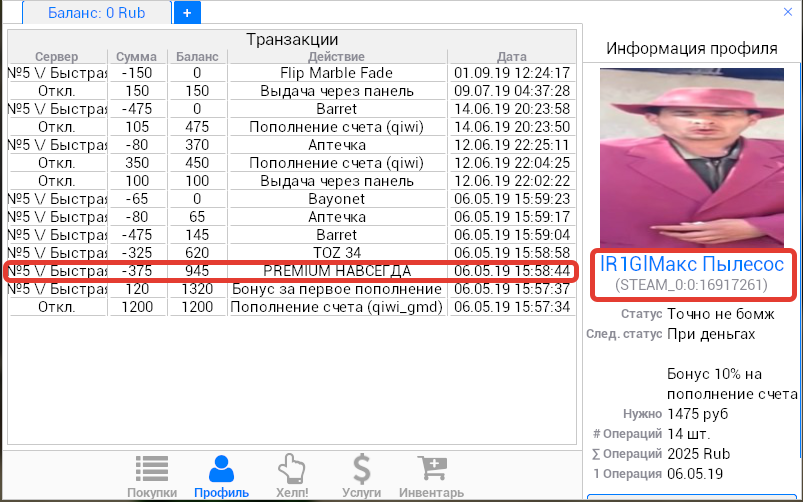Click date 09.07.19 04:37:28
The image size is (803, 502).
pos(512,91)
